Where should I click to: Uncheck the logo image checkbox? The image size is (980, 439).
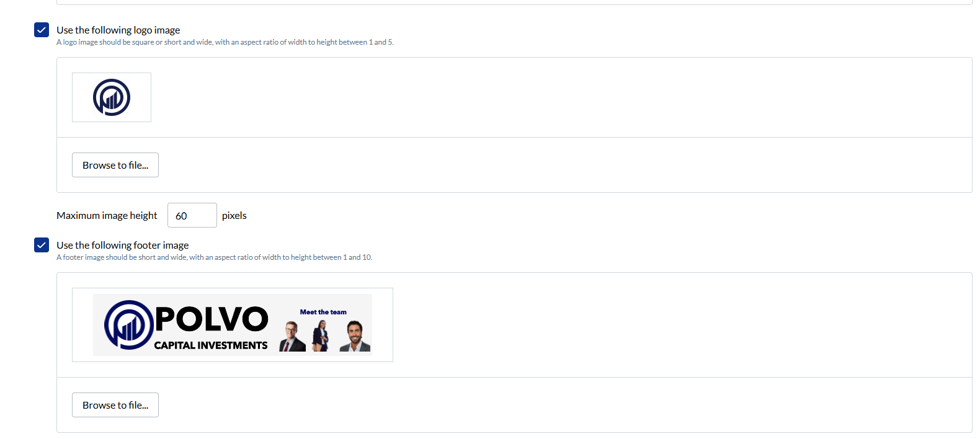42,30
